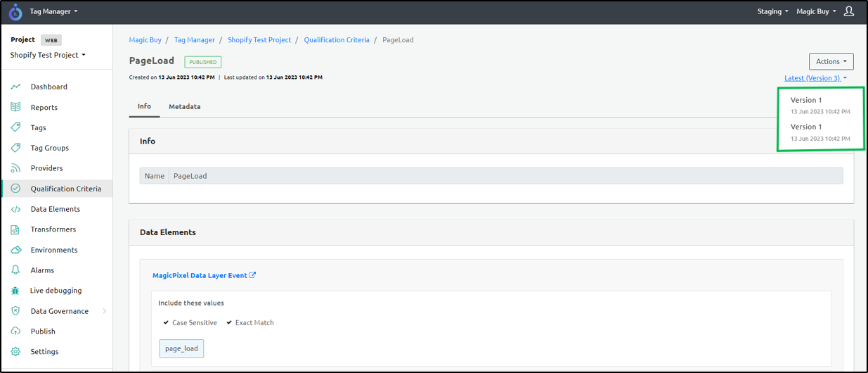This screenshot has width=868, height=373.
Task: Click the Environments cloud icon
Action: click(x=15, y=250)
